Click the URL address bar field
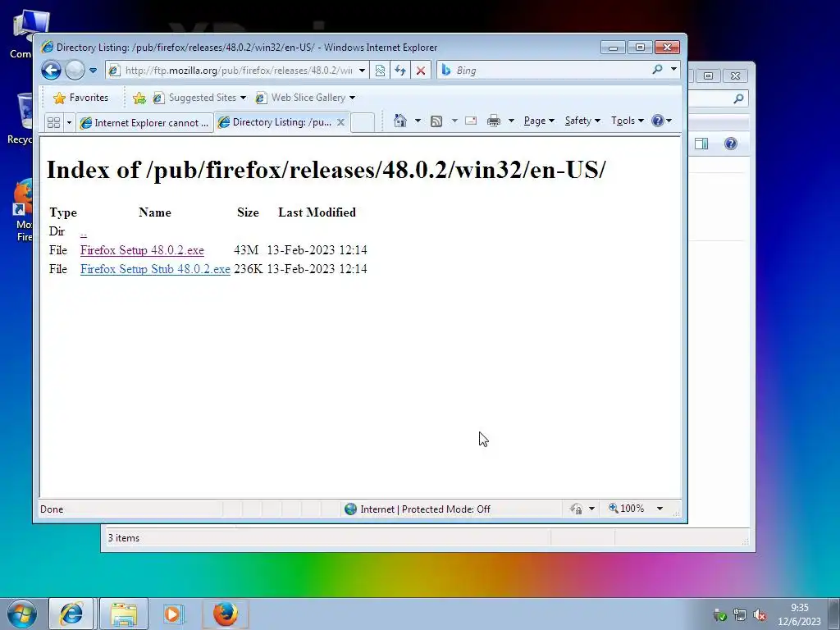The width and height of the screenshot is (840, 630). (x=237, y=71)
